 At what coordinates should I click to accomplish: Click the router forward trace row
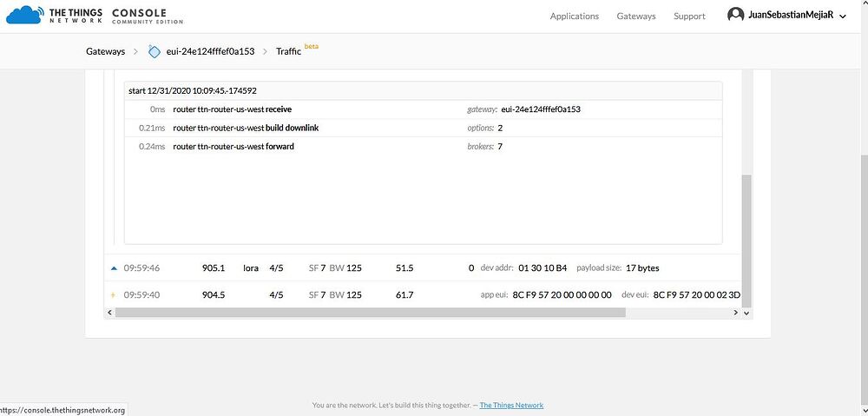click(423, 147)
